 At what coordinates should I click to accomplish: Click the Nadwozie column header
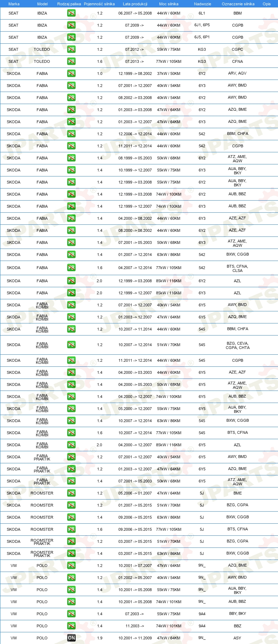click(x=203, y=4)
